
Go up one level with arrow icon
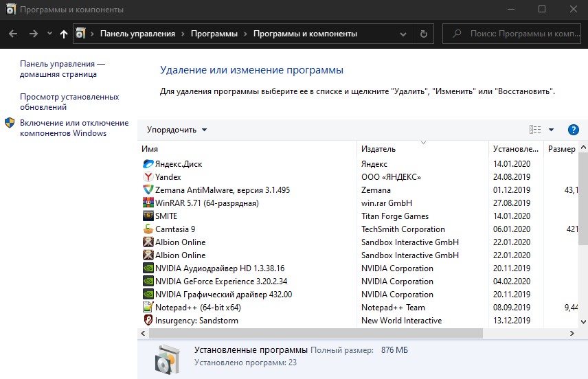point(64,34)
